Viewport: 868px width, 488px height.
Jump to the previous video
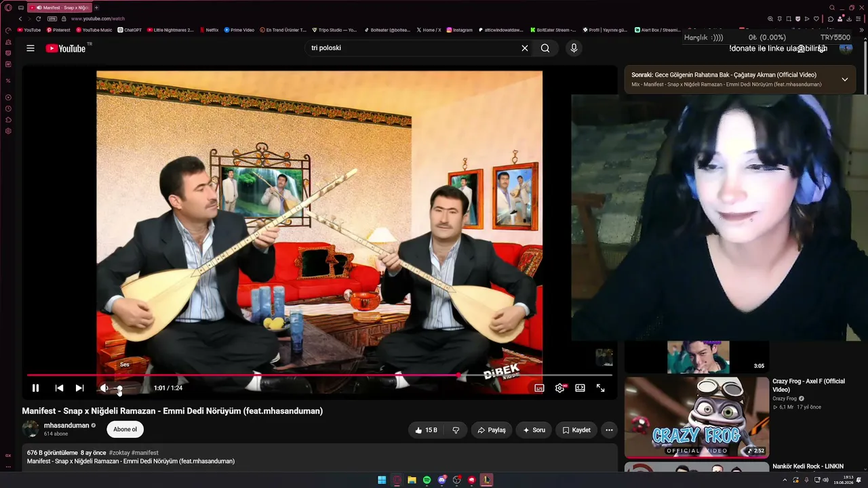[59, 388]
